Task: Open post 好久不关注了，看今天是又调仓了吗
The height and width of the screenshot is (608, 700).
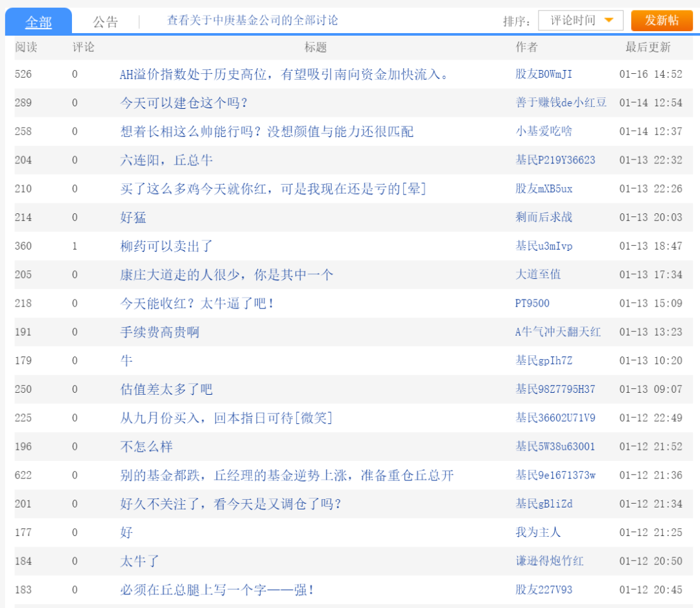Action: [230, 504]
